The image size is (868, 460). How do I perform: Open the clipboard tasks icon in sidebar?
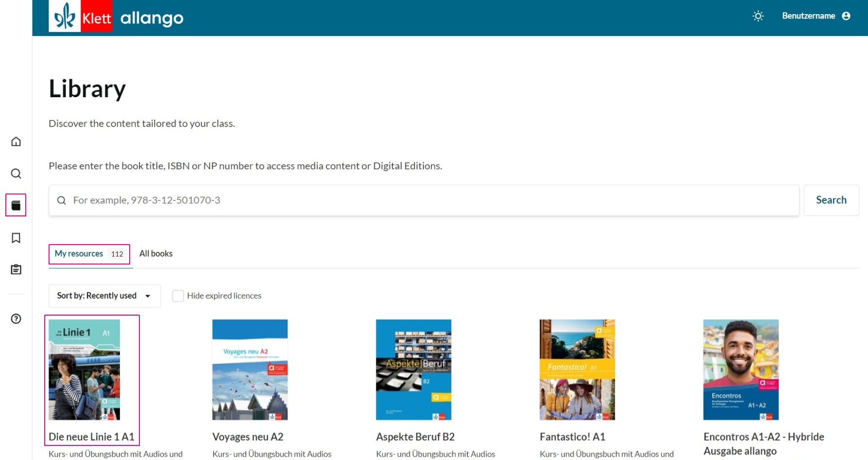pos(16,269)
